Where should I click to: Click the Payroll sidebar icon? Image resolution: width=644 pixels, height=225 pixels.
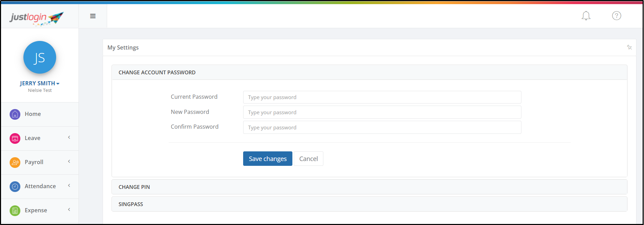[15, 162]
